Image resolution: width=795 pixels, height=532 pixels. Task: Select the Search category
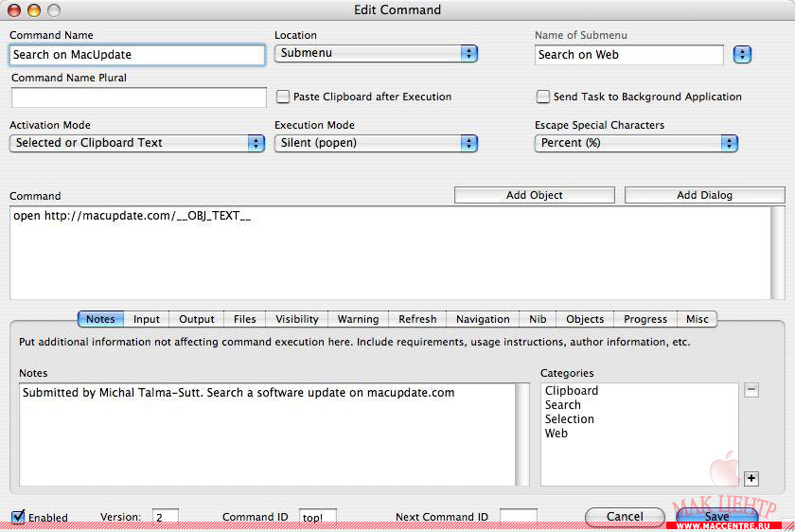click(563, 405)
